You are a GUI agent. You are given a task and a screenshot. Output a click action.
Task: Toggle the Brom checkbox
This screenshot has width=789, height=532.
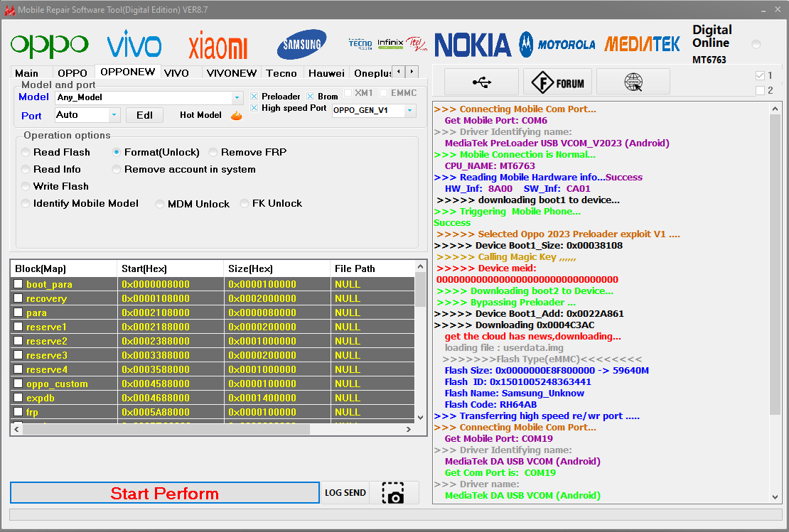tap(311, 96)
